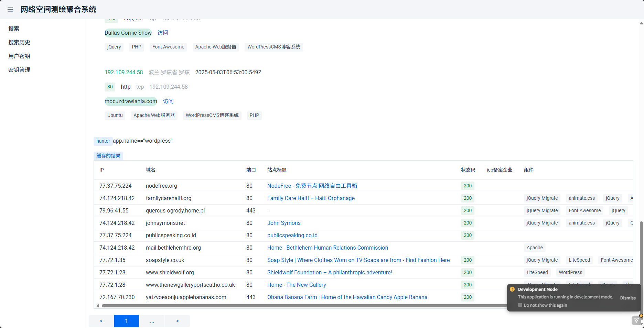Open 搜索 in the sidebar
The width and height of the screenshot is (644, 328).
[14, 29]
